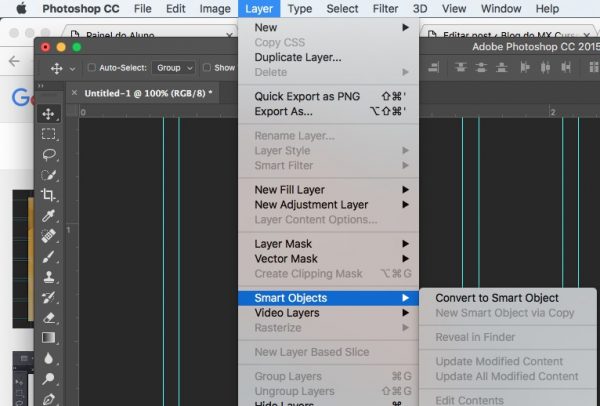Select the Eraser tool
Screen dimensions: 600x406
(x=49, y=318)
